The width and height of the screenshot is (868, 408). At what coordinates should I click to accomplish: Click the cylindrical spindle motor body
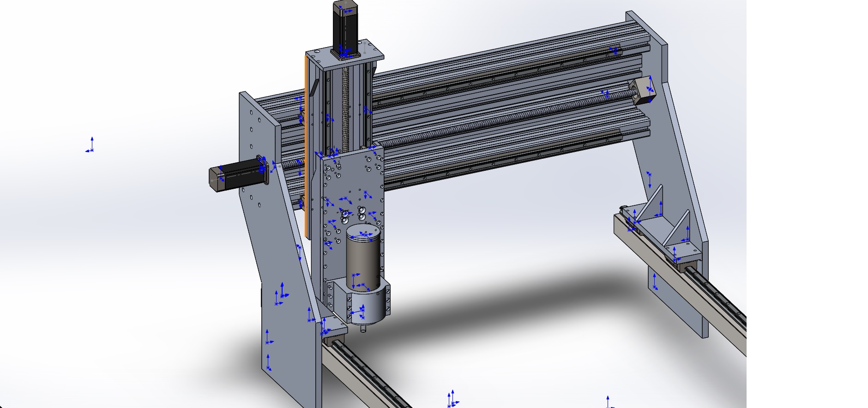364,258
